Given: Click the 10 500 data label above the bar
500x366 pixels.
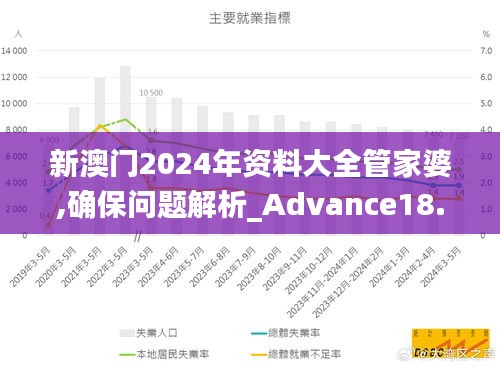Looking at the screenshot, I should (151, 93).
